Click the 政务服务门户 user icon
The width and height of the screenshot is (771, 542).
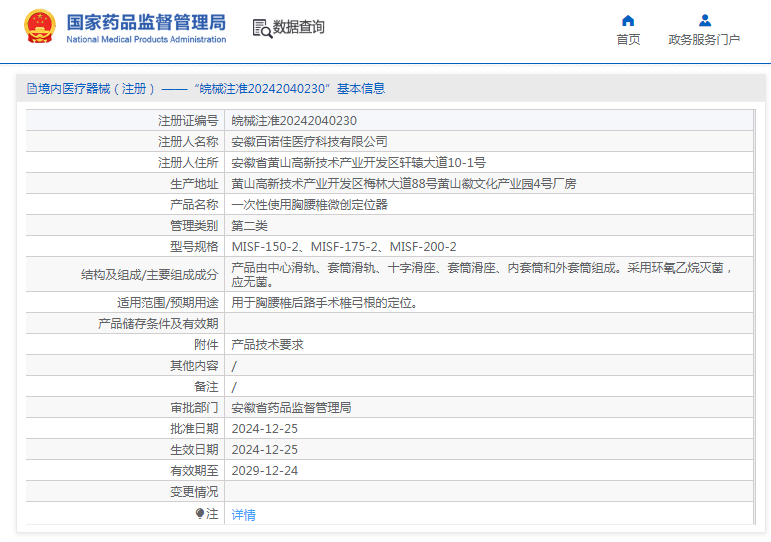tap(705, 20)
